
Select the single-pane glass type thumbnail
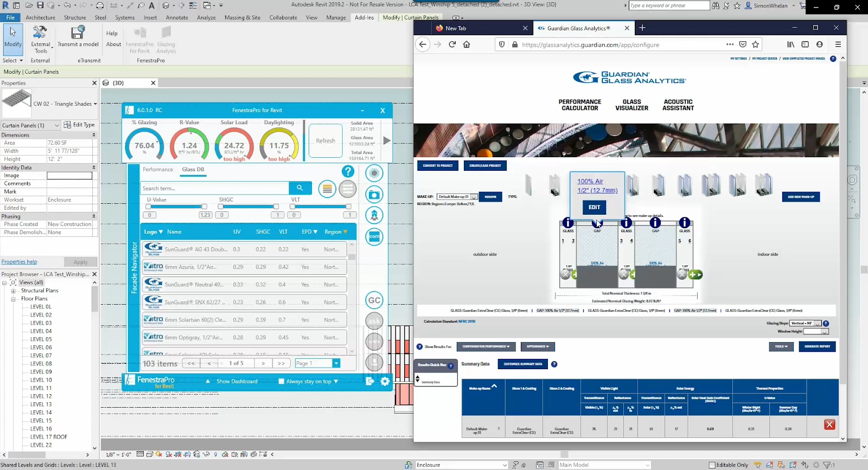pos(528,185)
